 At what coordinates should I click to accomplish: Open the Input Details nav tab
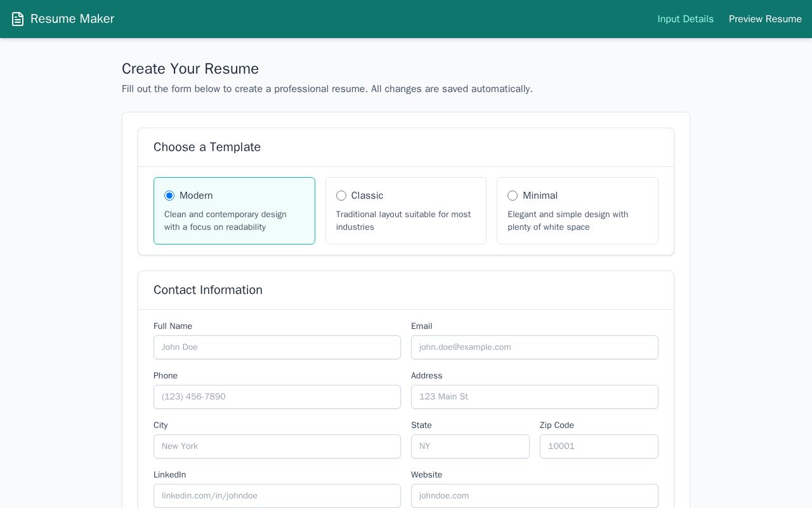pos(685,19)
